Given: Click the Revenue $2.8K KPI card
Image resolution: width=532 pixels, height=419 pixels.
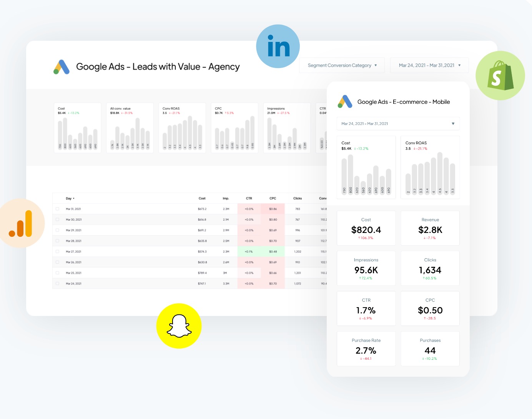Looking at the screenshot, I should (x=430, y=228).
